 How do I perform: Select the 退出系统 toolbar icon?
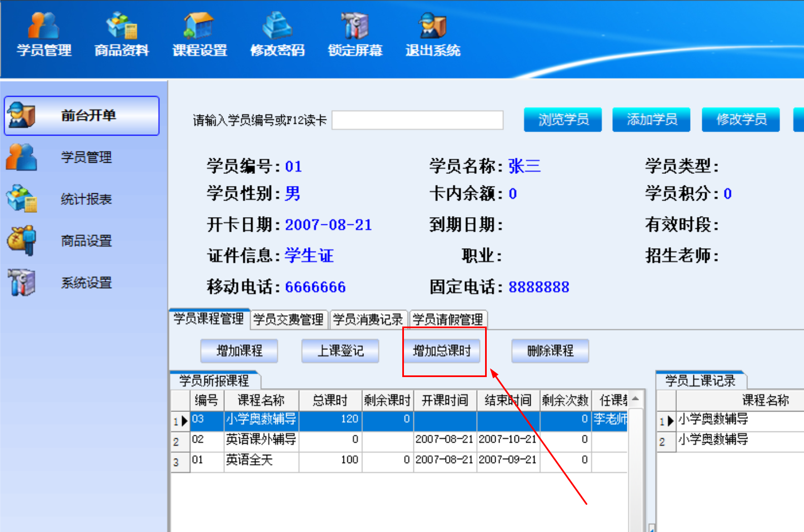(433, 34)
